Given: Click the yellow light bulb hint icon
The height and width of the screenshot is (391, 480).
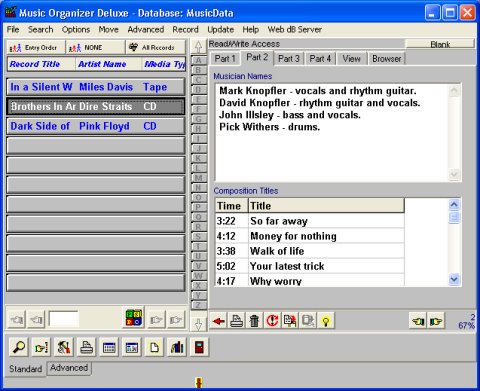Looking at the screenshot, I should point(326,321).
